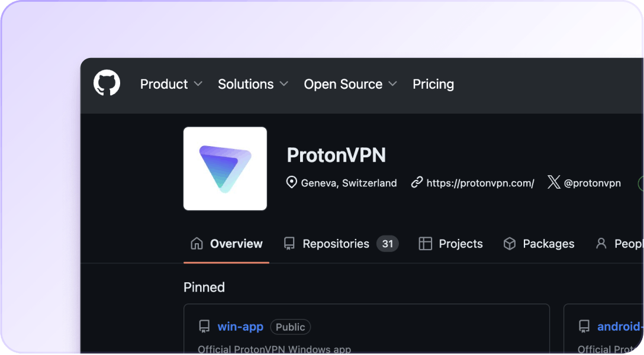
Task: Click the chain link icon beside the URL
Action: 417,182
